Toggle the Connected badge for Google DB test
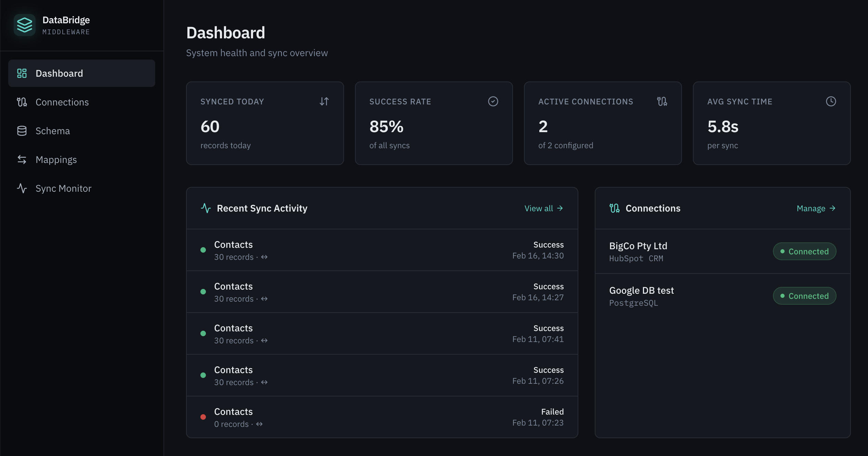 pos(804,296)
